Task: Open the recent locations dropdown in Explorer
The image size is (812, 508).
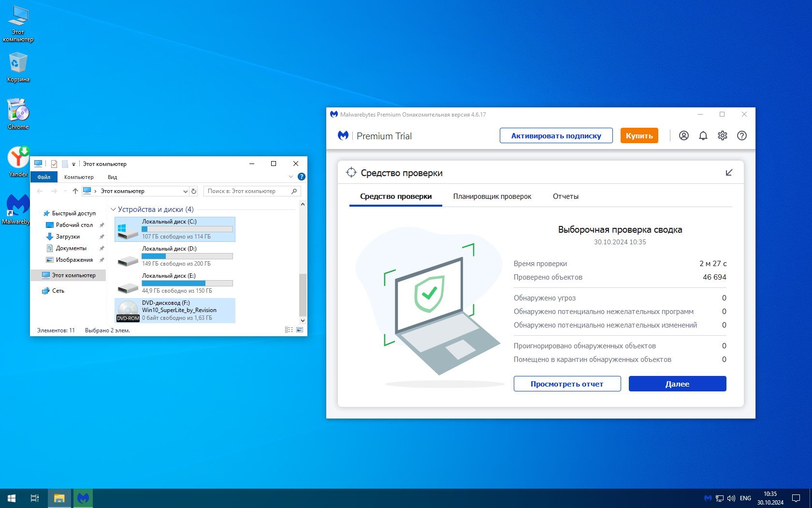Action: click(65, 191)
